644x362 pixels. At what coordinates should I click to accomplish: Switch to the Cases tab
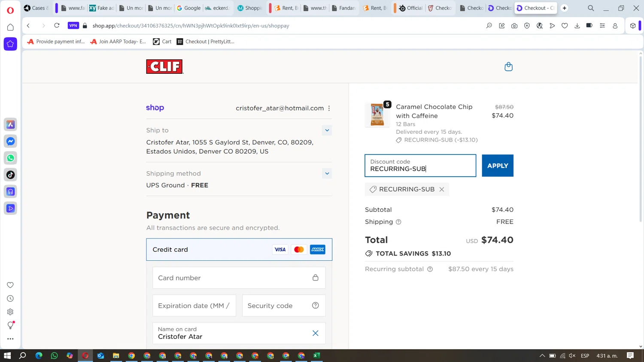[37, 8]
